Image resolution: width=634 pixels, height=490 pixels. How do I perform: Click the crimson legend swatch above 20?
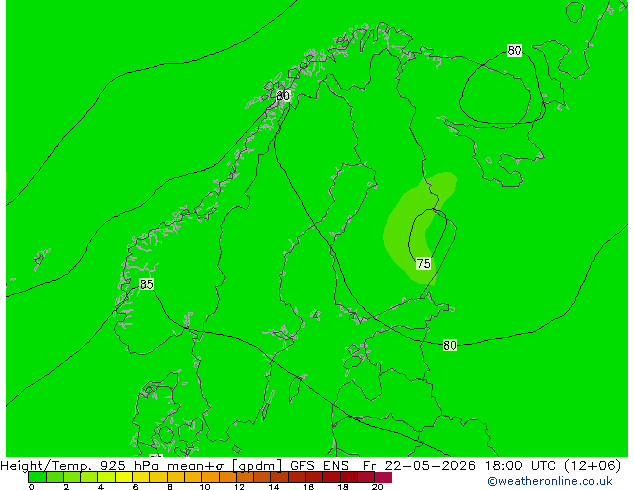click(384, 477)
